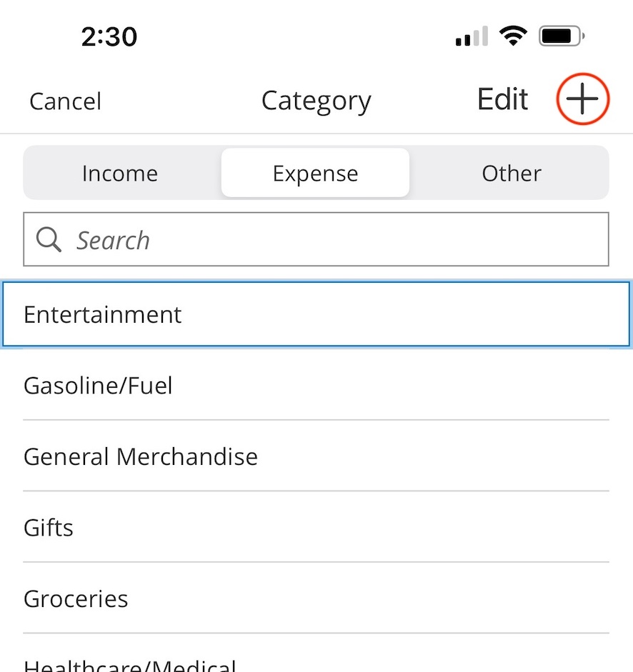Switch to the Other tab
This screenshot has height=672, width=633.
[512, 173]
